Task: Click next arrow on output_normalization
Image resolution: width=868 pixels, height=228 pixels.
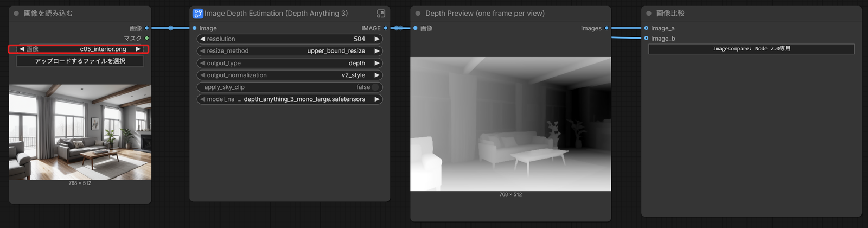Action: tap(377, 75)
